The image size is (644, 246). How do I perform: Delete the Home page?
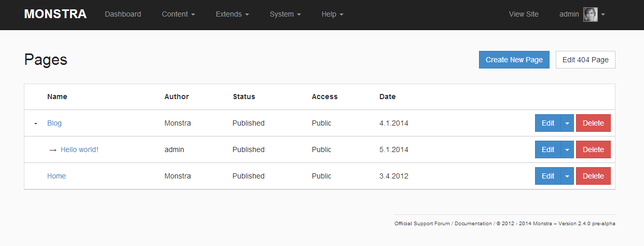[x=593, y=176]
